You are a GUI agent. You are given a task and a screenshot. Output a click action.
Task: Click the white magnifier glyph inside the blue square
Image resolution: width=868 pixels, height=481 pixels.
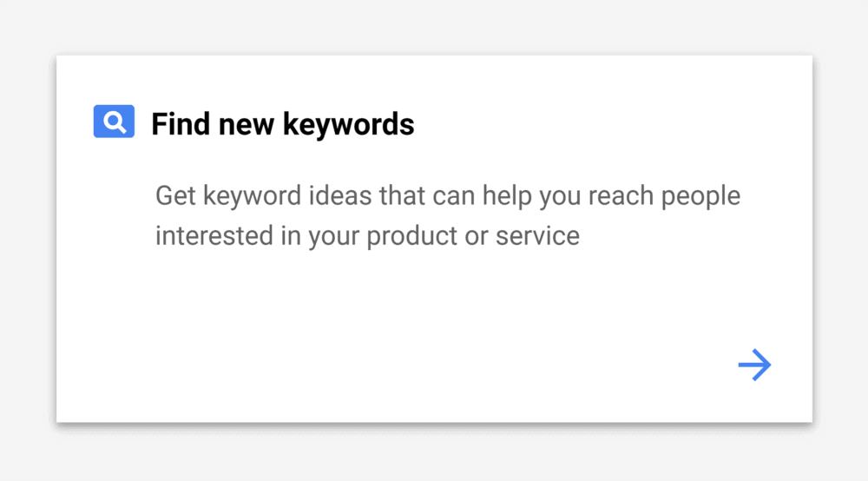tap(115, 122)
